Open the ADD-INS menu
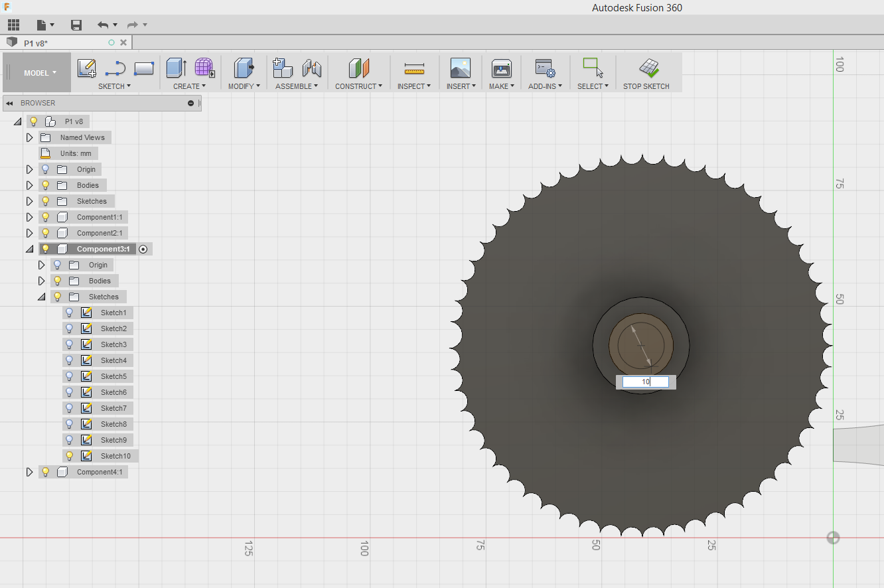The height and width of the screenshot is (588, 884). 545,86
